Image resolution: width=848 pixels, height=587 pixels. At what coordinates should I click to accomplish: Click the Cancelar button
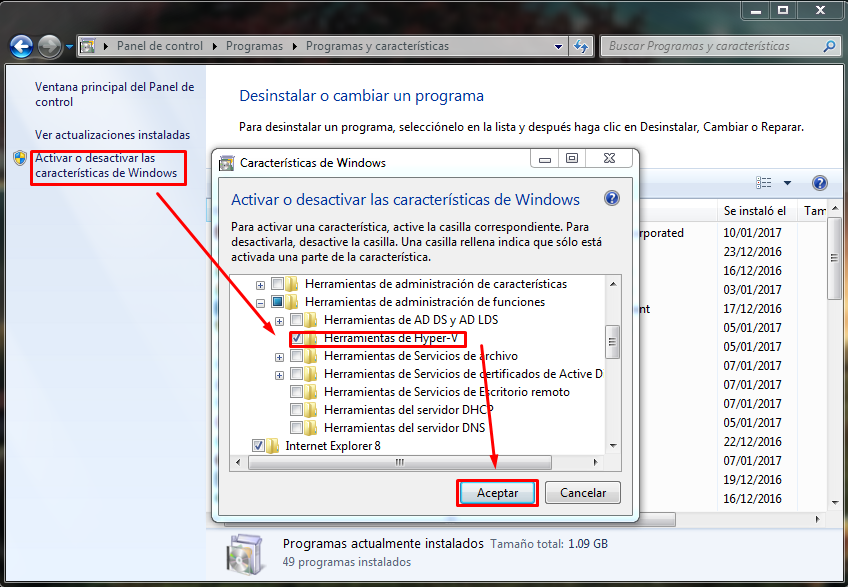point(583,493)
